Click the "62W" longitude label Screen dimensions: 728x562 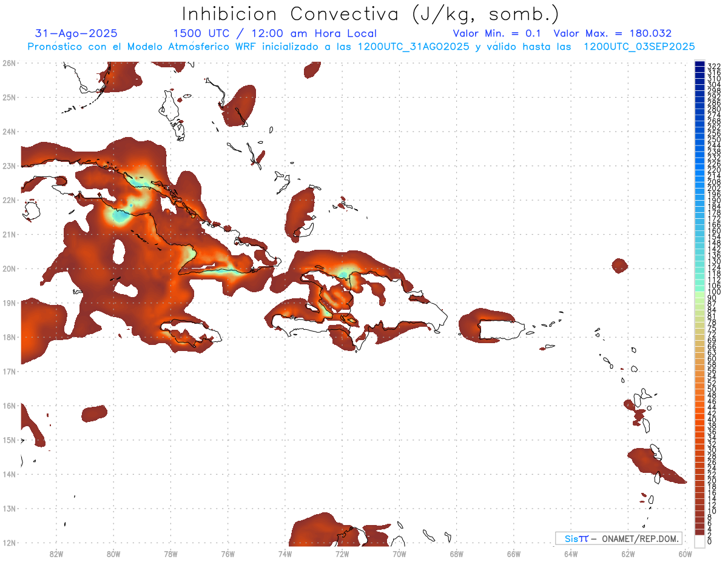628,553
